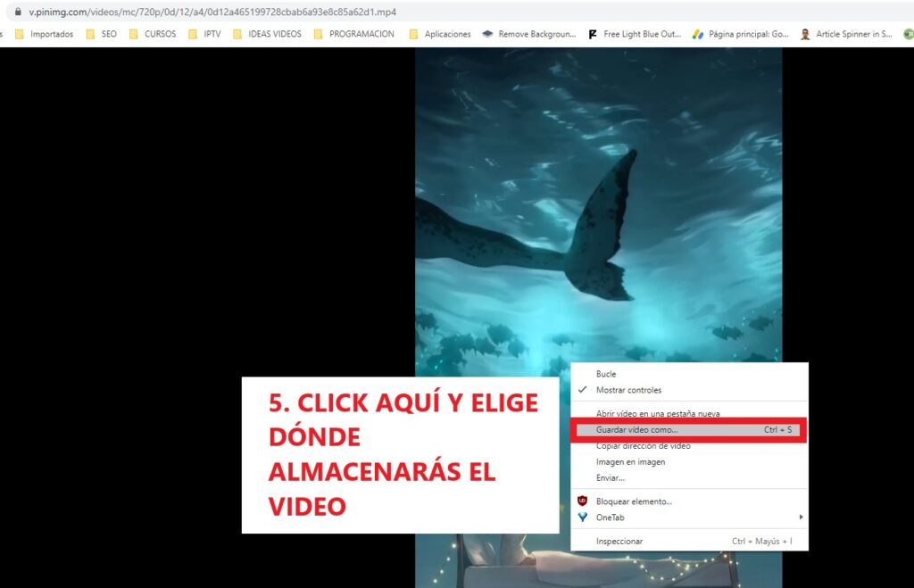Open the SEO bookmarks folder
Image resolution: width=914 pixels, height=588 pixels.
(x=101, y=35)
